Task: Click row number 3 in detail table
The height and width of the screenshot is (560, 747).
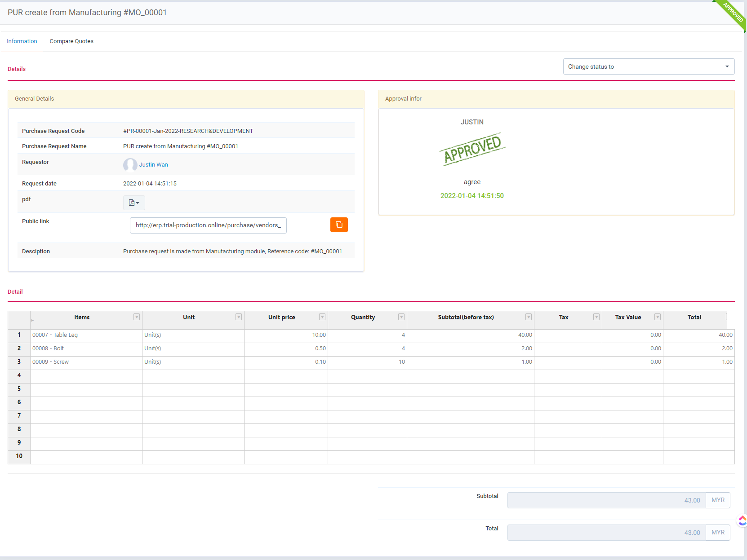Action: coord(19,362)
